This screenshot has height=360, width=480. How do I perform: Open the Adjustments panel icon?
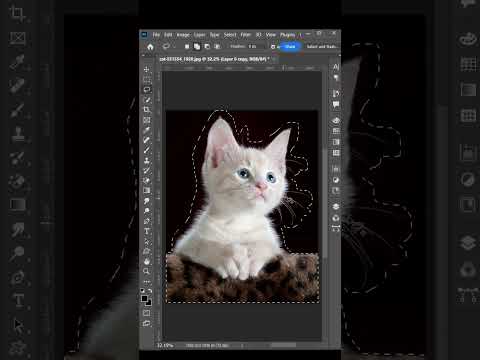[x=336, y=180]
